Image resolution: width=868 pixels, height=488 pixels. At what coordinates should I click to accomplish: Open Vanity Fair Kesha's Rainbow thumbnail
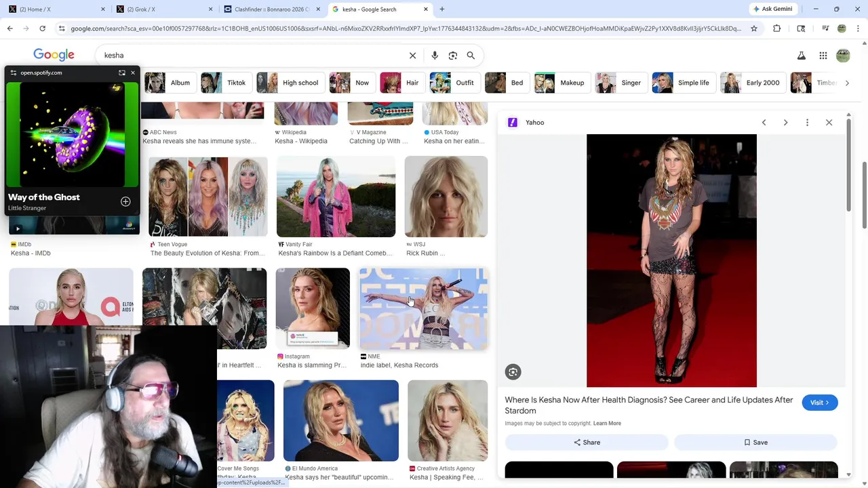[336, 197]
